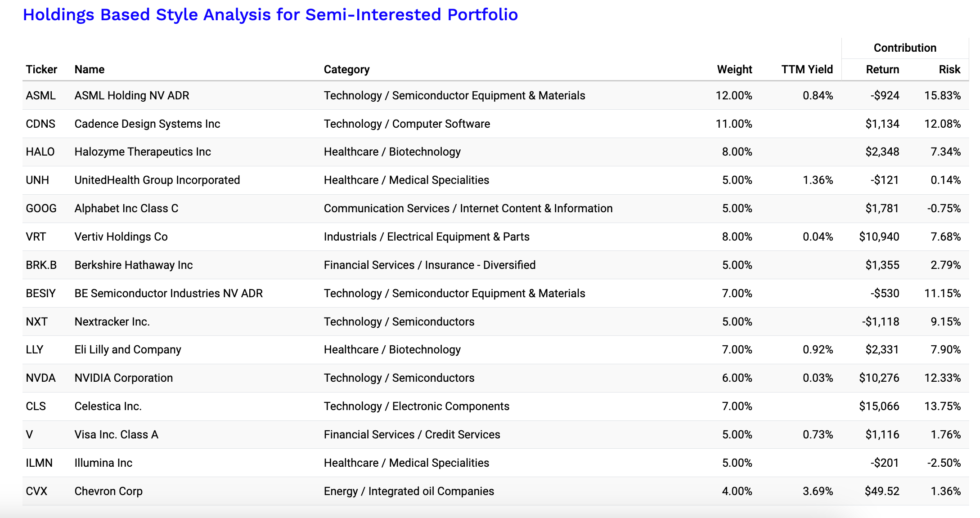This screenshot has width=980, height=518.
Task: Select NVIDIA Corporation in the table
Action: pyautogui.click(x=123, y=378)
